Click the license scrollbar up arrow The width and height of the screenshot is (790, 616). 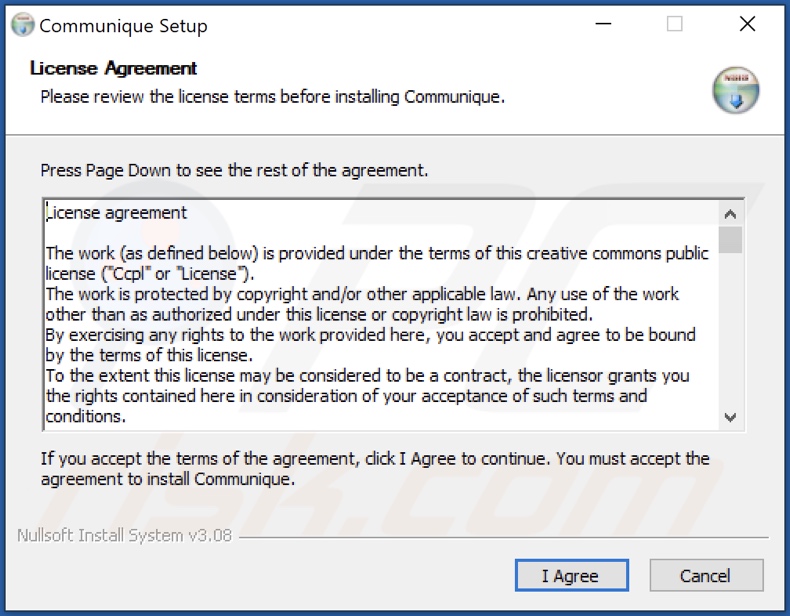[x=730, y=214]
